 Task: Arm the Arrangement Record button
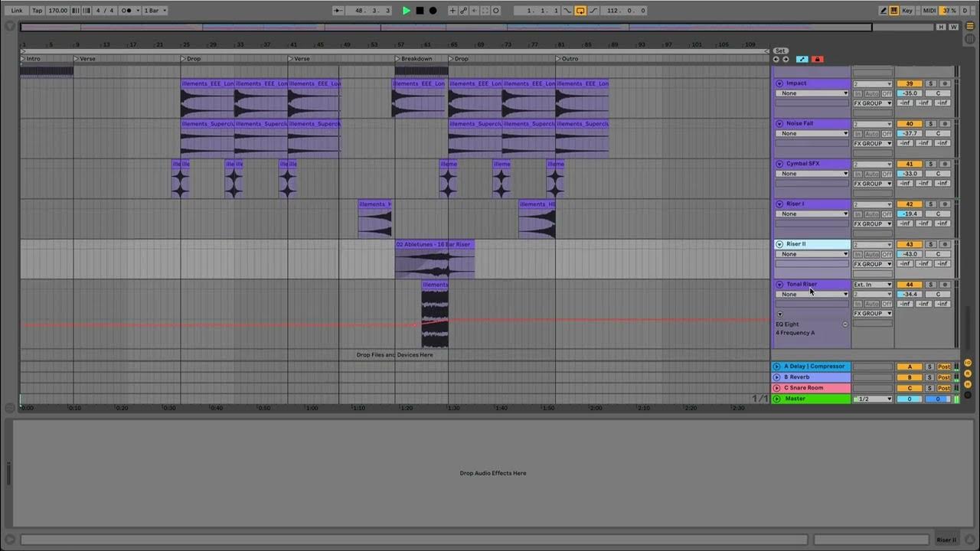coord(433,11)
